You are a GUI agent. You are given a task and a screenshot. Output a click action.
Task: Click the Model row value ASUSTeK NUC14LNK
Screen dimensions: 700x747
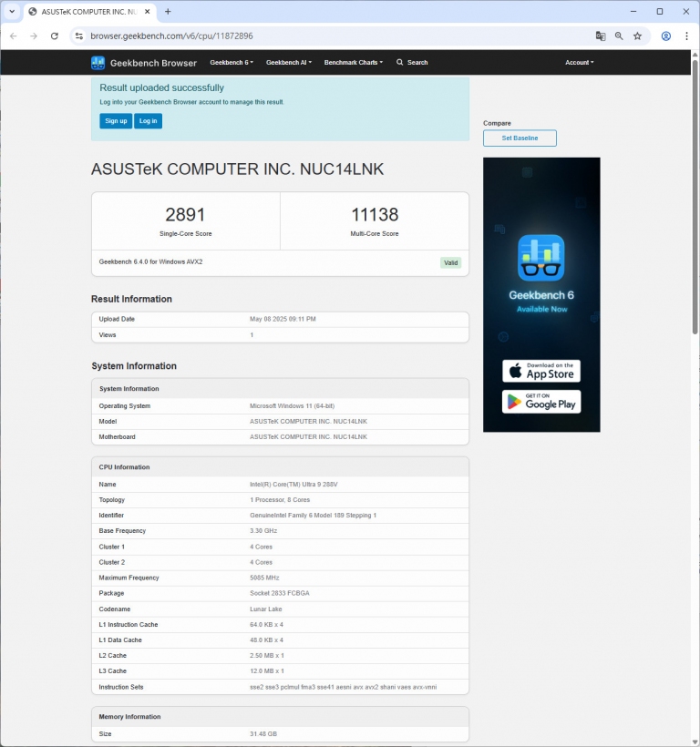308,422
